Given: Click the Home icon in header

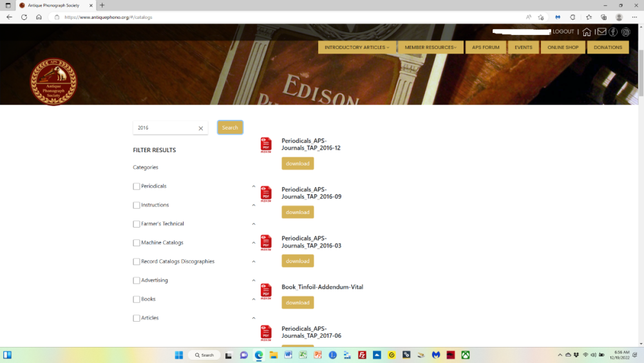Looking at the screenshot, I should pos(587,32).
